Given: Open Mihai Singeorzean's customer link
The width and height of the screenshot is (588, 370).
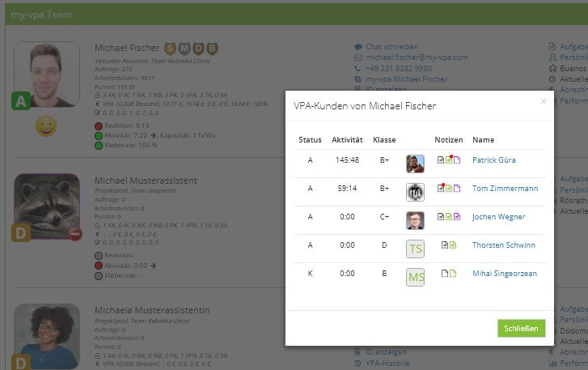Looking at the screenshot, I should [x=505, y=274].
